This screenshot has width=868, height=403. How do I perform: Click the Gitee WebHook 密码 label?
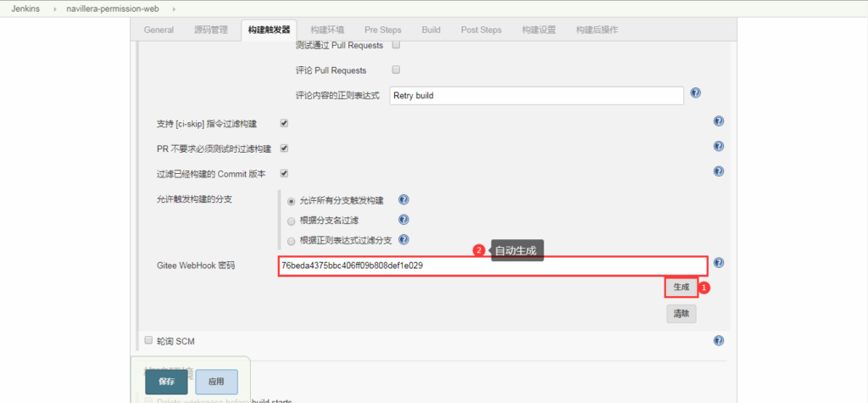tap(196, 266)
